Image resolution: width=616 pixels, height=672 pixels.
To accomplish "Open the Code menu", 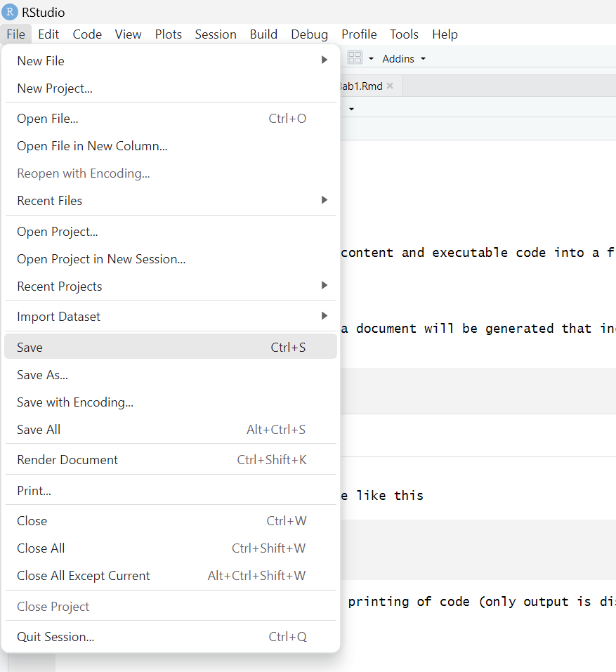I will click(87, 34).
